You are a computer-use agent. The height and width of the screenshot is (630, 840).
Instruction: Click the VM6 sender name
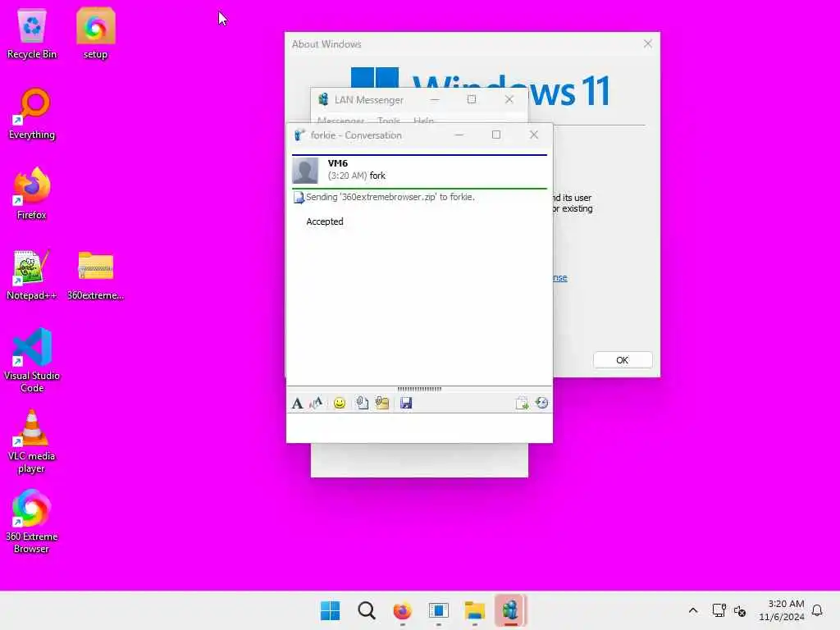tap(337, 163)
